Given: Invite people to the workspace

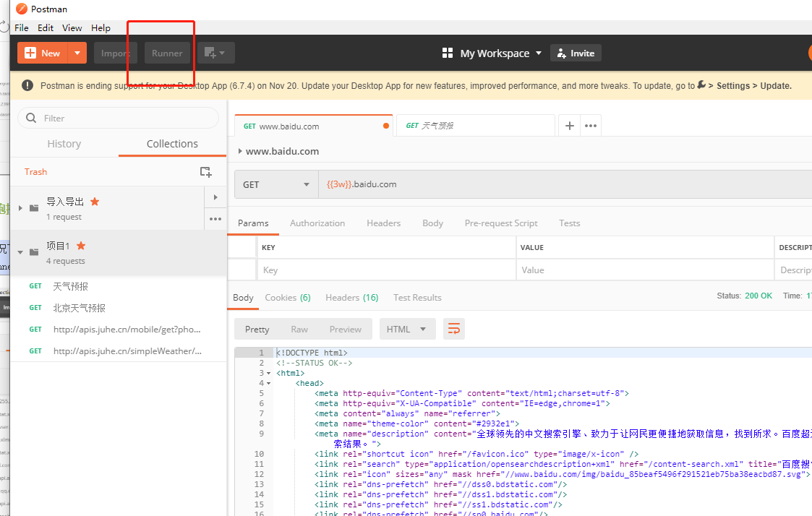Looking at the screenshot, I should tap(576, 53).
